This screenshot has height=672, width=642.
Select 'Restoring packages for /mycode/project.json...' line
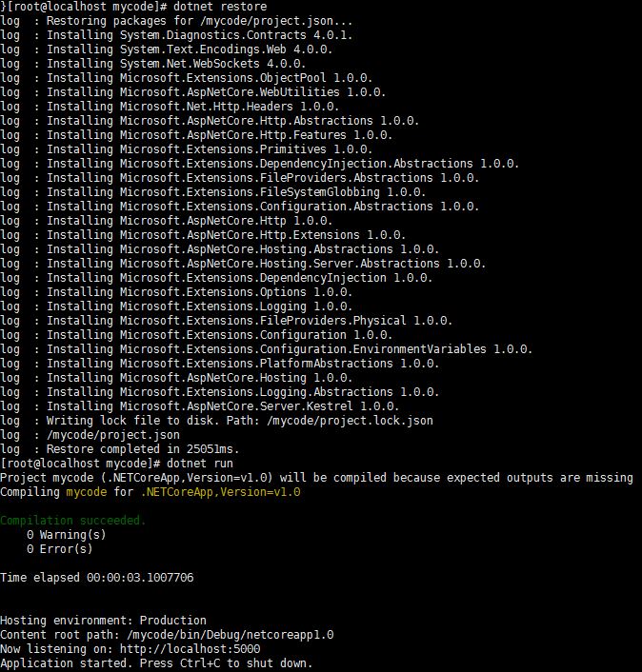point(199,21)
